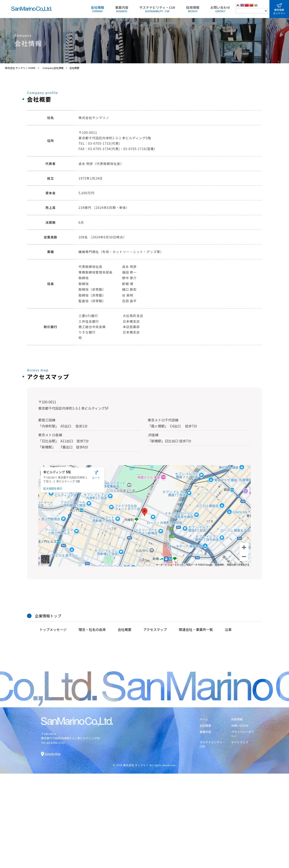289x868 pixels.
Task: Click the 株式会社サンマリノ company name cell
Action: (x=94, y=118)
